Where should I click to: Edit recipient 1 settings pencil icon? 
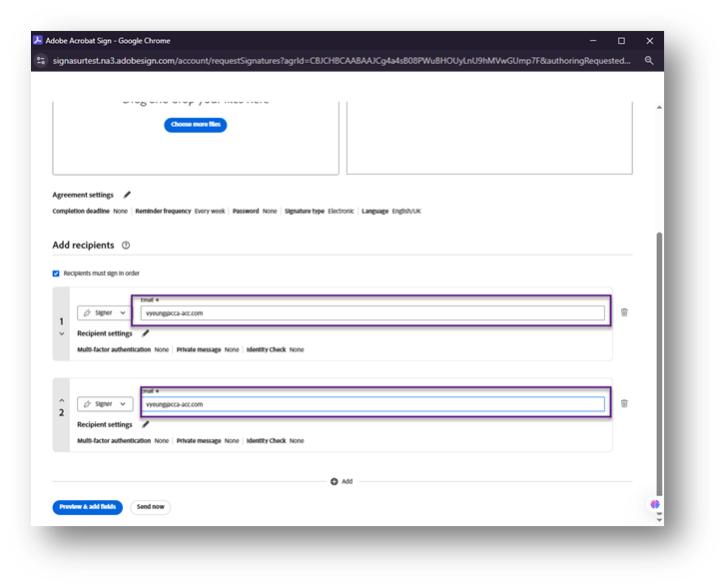coord(146,333)
